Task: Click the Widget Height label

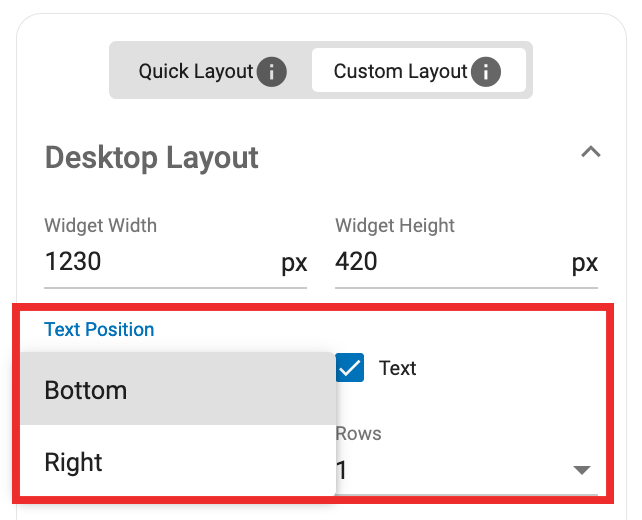Action: [x=395, y=226]
